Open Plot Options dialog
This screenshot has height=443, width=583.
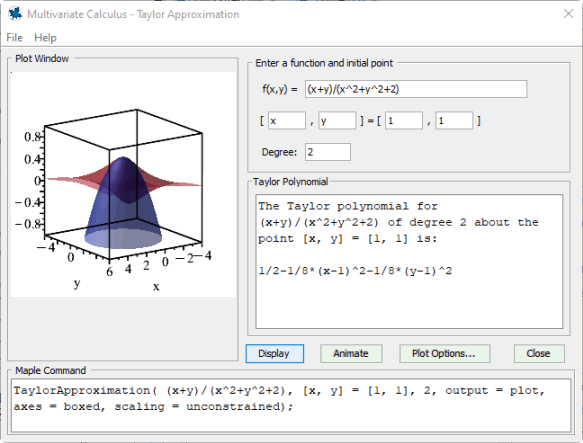point(444,353)
